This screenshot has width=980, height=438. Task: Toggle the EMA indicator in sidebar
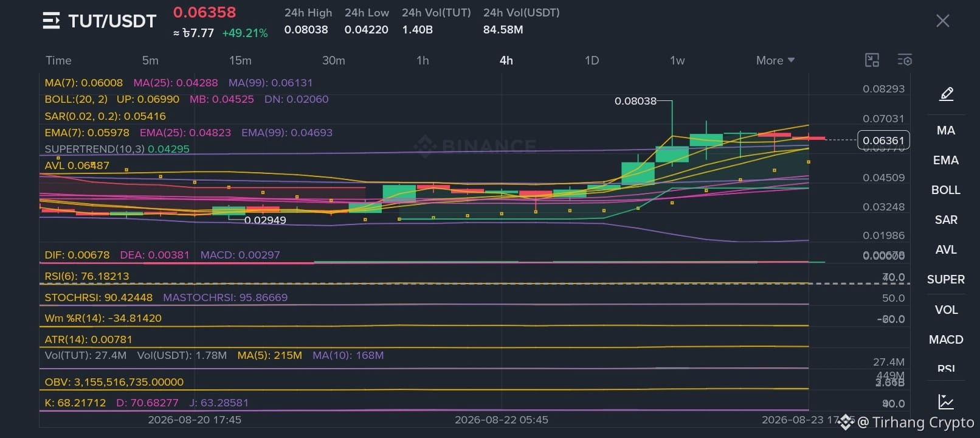(946, 160)
